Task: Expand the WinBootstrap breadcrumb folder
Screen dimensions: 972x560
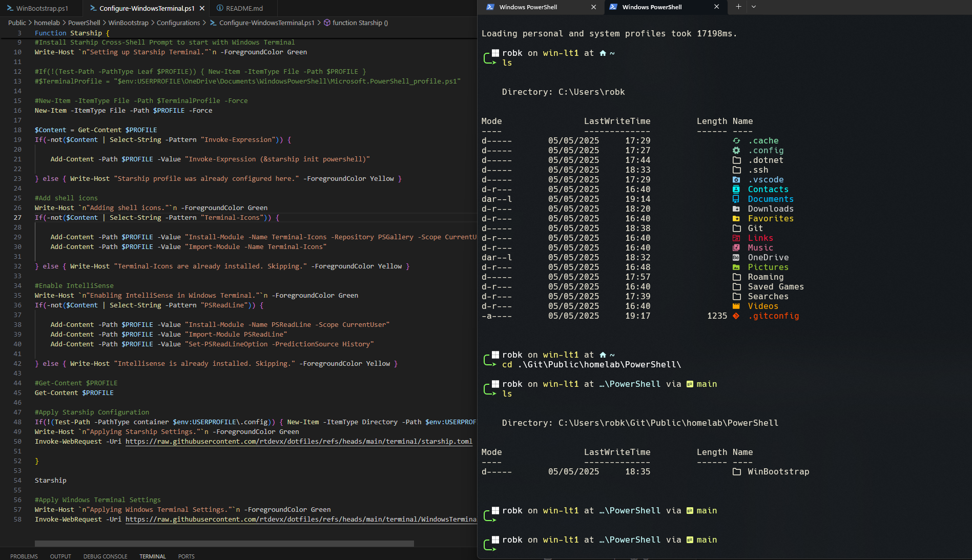Action: pos(128,23)
